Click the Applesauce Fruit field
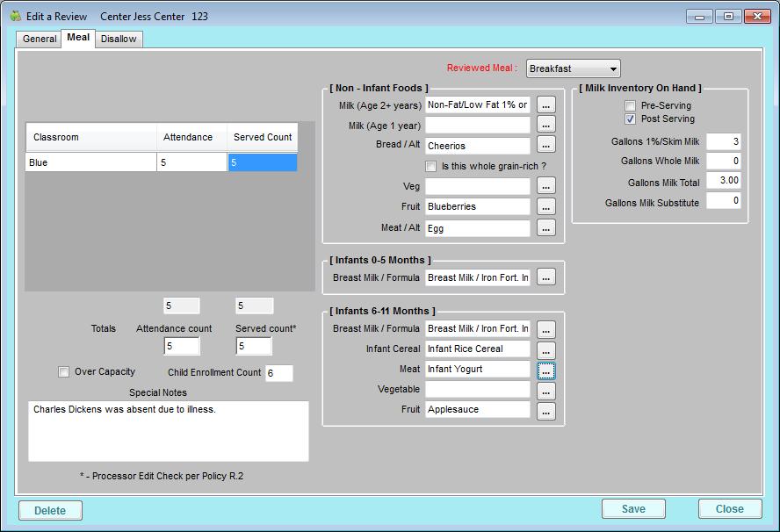This screenshot has height=532, width=780. click(x=478, y=409)
